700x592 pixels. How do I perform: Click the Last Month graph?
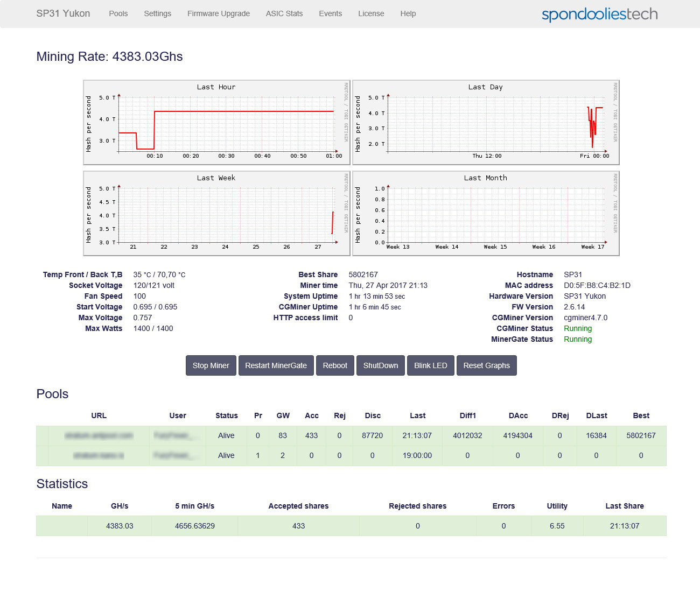tap(486, 213)
